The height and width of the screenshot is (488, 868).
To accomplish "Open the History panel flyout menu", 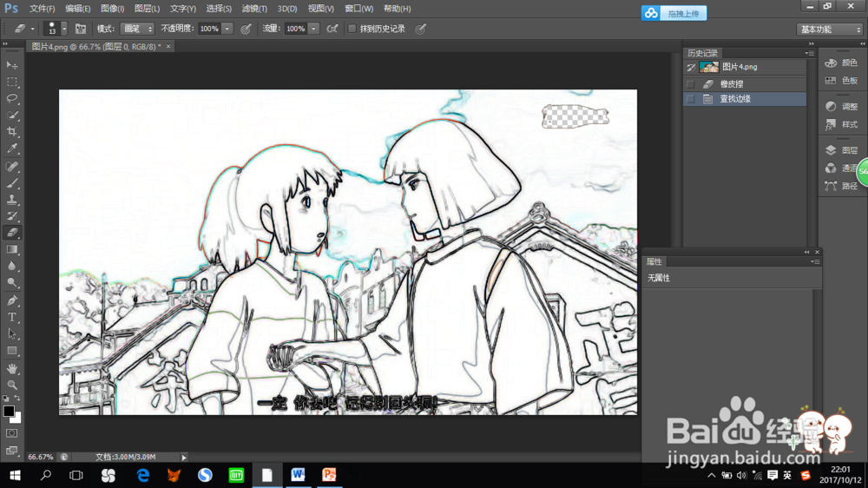I will 809,53.
